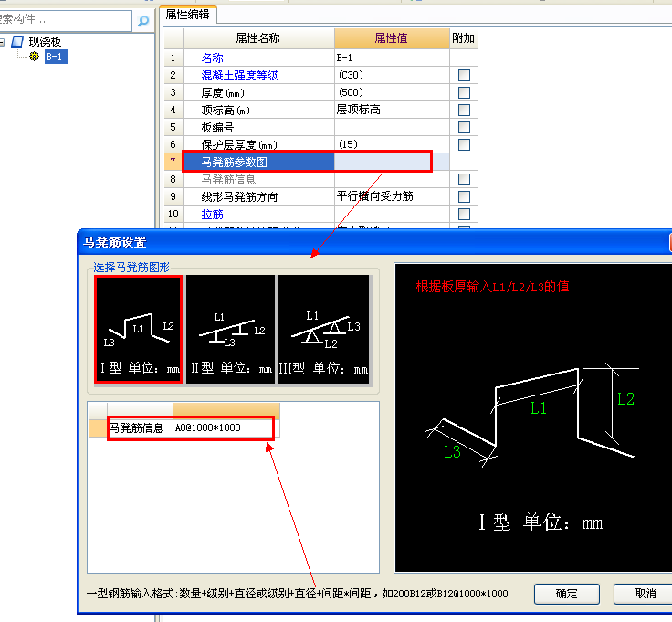The width and height of the screenshot is (672, 622).
Task: Select the B-1 tree item
Action: tap(56, 57)
